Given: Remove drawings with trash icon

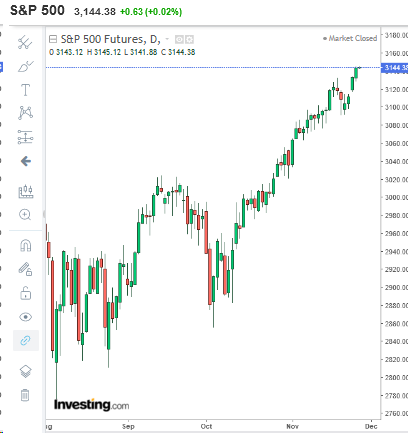Looking at the screenshot, I should coord(25,395).
